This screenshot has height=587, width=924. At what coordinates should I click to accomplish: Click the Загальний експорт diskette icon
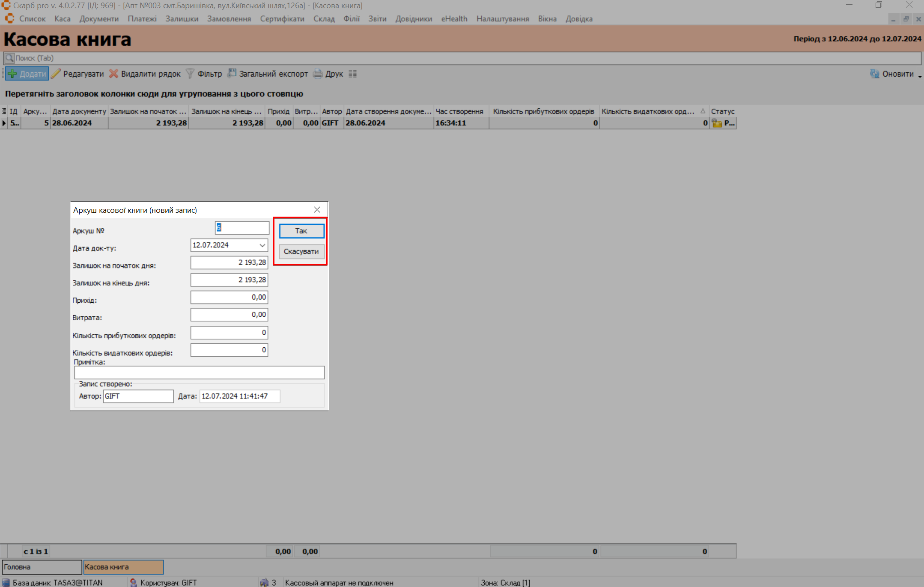232,73
